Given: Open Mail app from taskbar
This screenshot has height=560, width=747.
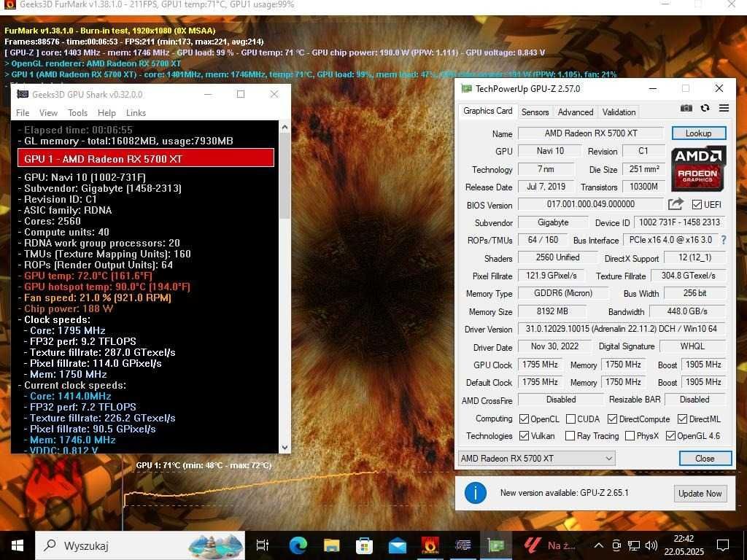Looking at the screenshot, I should click(x=398, y=545).
